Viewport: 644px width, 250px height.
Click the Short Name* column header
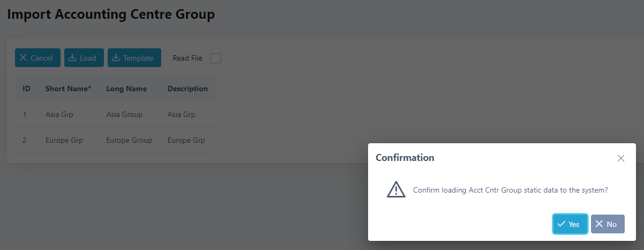(x=69, y=89)
